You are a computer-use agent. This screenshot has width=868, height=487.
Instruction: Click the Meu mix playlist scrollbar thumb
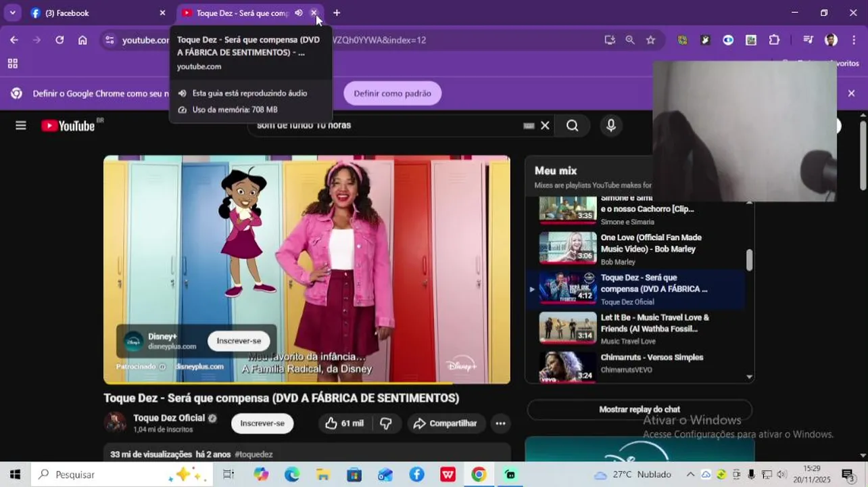coord(749,260)
